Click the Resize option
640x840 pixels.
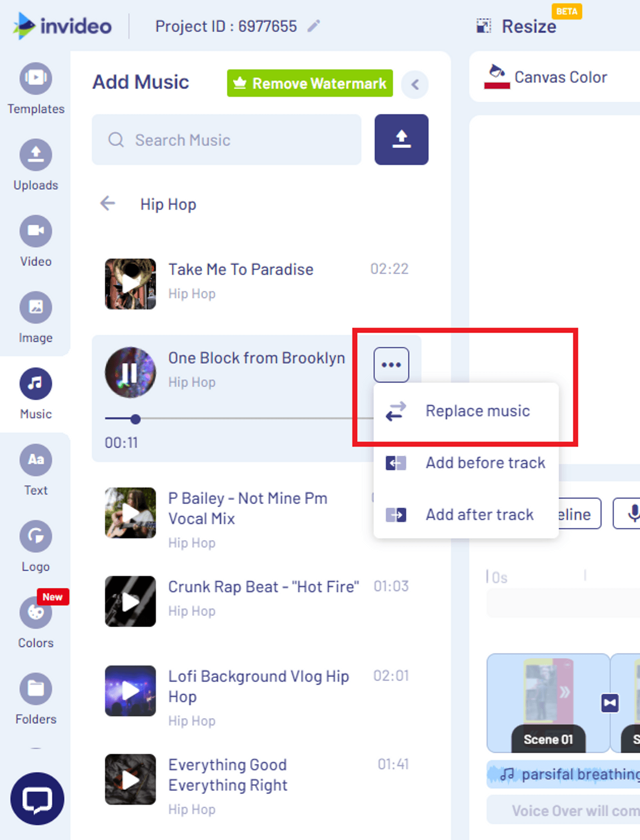[517, 26]
